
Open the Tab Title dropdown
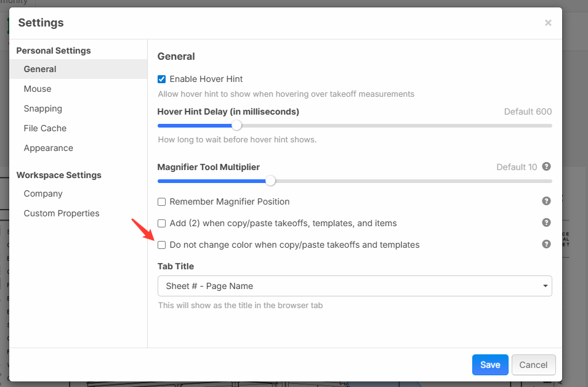355,286
